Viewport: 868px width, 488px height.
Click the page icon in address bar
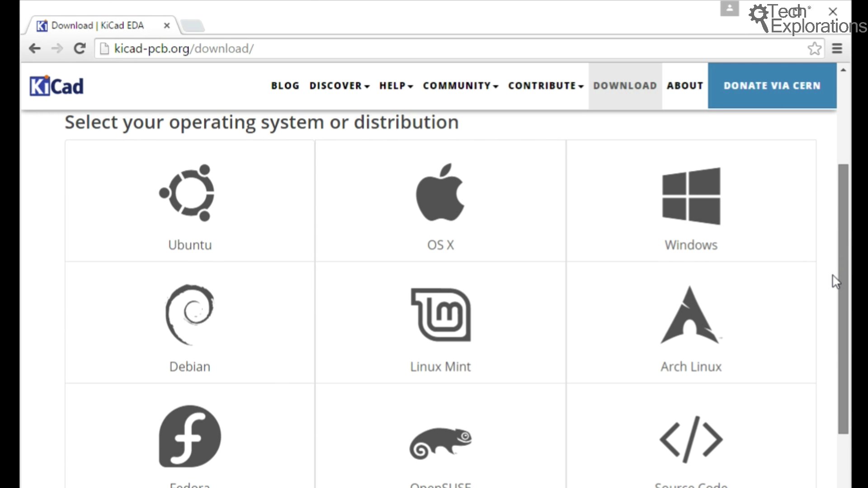point(104,48)
